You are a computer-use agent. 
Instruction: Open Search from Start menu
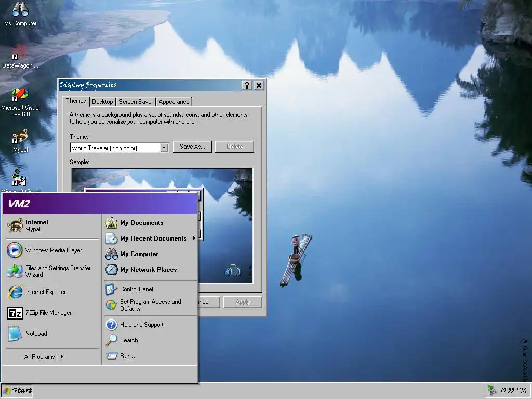point(151,340)
